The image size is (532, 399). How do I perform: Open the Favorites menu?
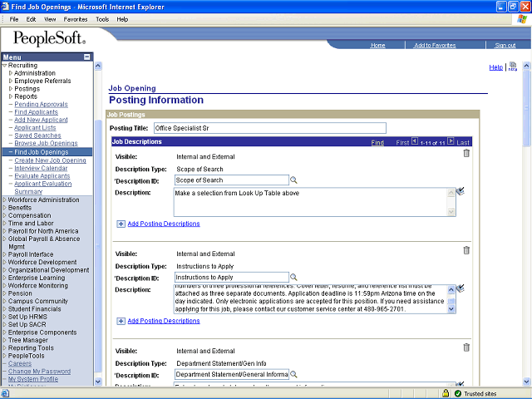pyautogui.click(x=76, y=19)
